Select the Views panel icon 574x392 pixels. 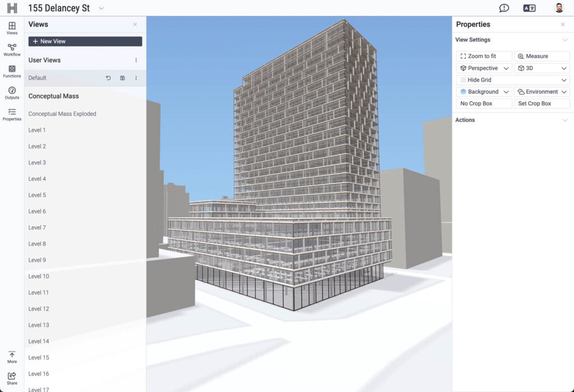[x=11, y=28]
